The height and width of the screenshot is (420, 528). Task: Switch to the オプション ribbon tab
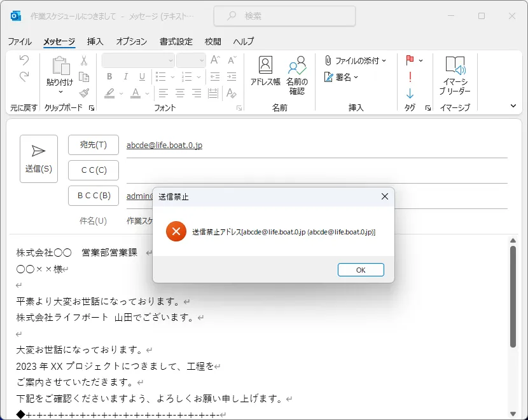(132, 41)
